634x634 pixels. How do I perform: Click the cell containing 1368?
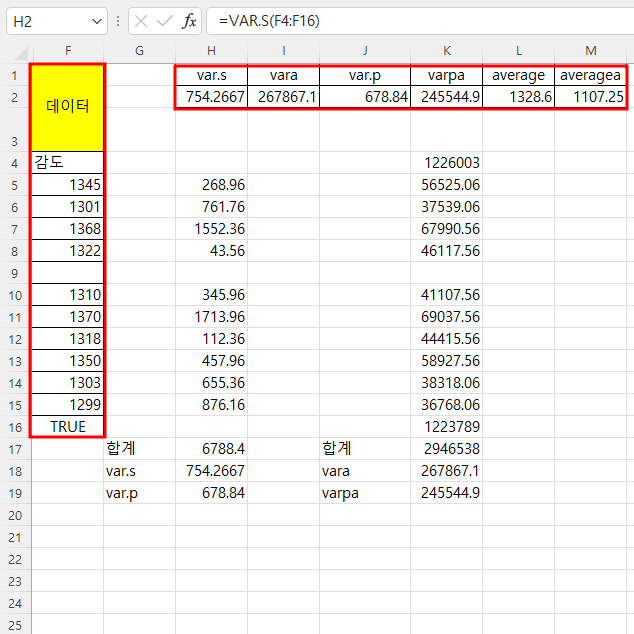coord(68,229)
